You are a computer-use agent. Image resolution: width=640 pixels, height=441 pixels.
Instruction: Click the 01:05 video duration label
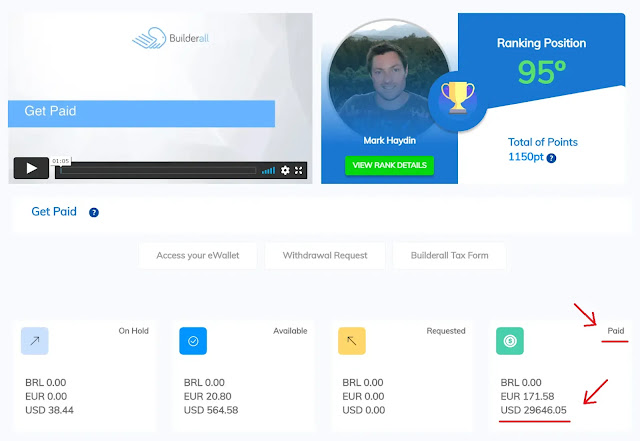coord(60,161)
